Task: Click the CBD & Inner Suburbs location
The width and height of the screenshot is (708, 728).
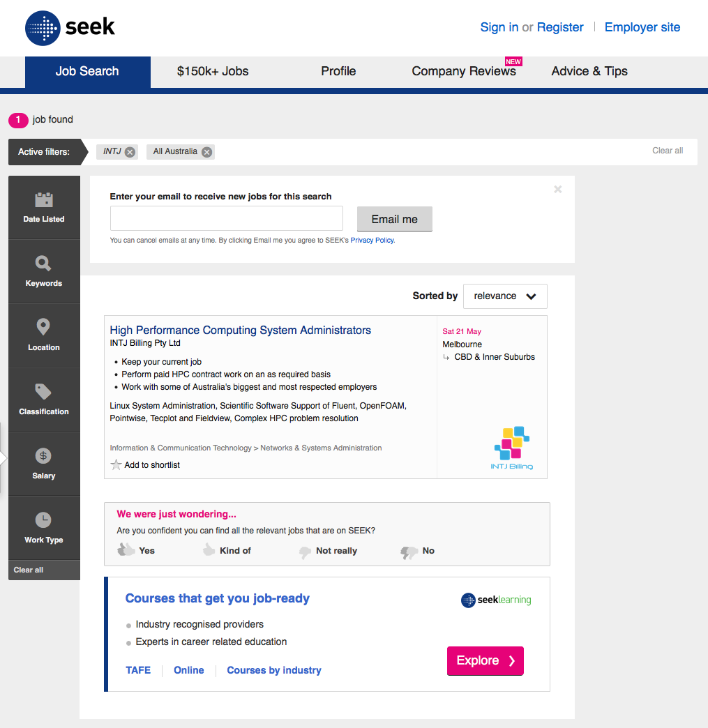Action: coord(495,356)
